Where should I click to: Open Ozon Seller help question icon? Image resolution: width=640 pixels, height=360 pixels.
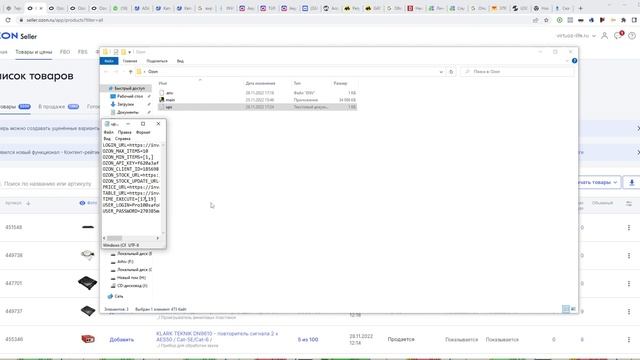[632, 36]
